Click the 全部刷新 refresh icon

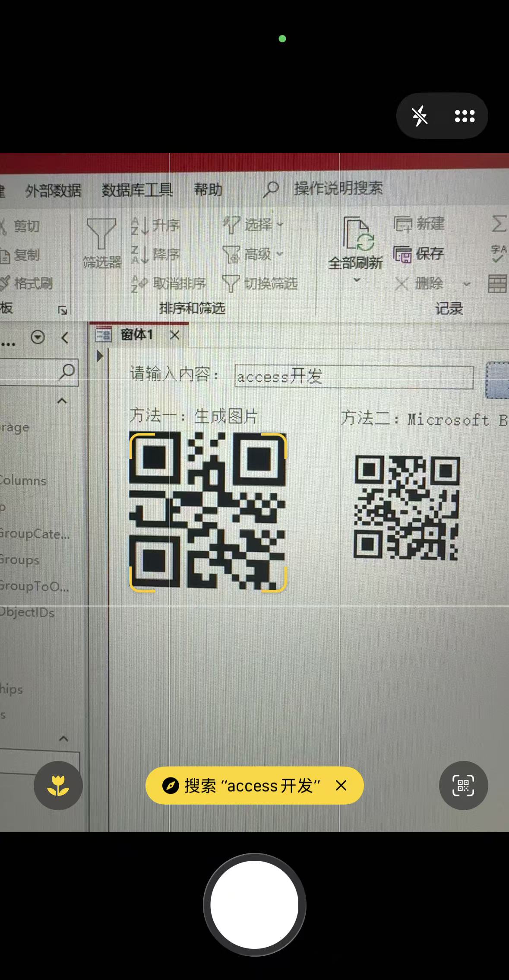coord(357,235)
